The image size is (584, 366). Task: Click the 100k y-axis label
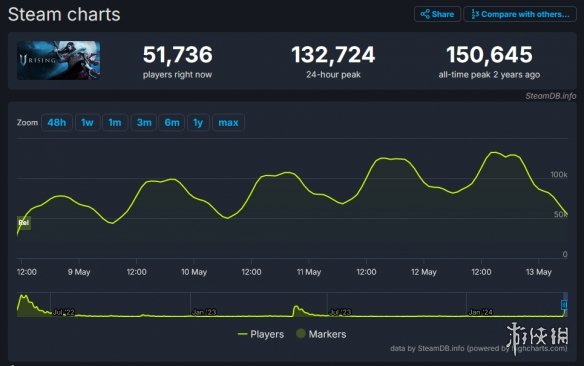point(559,175)
